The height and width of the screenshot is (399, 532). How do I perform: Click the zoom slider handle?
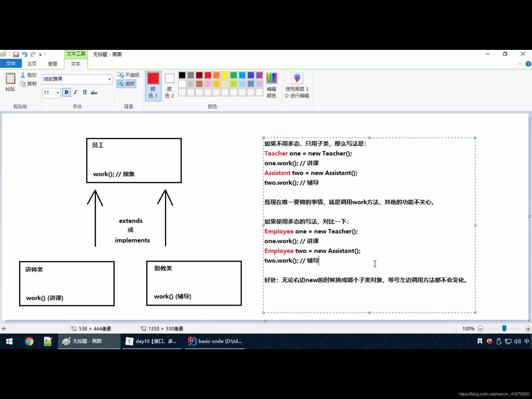pyautogui.click(x=504, y=329)
